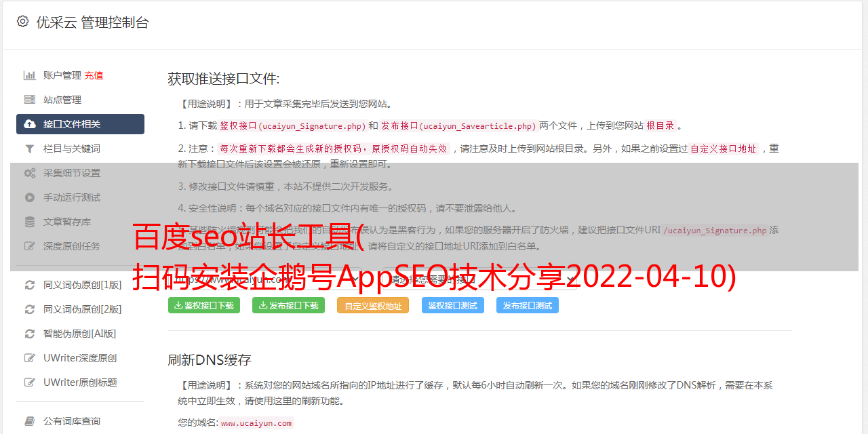The width and height of the screenshot is (868, 434).
Task: Click the highlighted 自定义接口地址 text
Action: (724, 149)
